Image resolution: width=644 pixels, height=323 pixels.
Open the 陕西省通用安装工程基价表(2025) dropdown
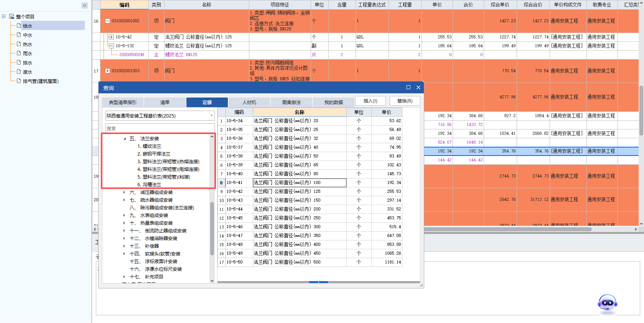tap(211, 116)
